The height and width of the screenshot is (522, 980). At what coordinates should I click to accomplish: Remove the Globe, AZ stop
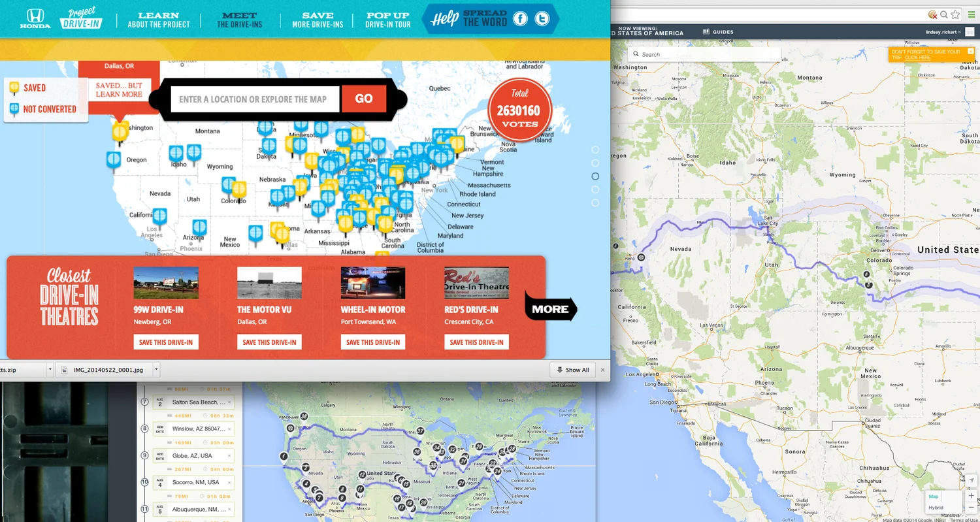(229, 456)
